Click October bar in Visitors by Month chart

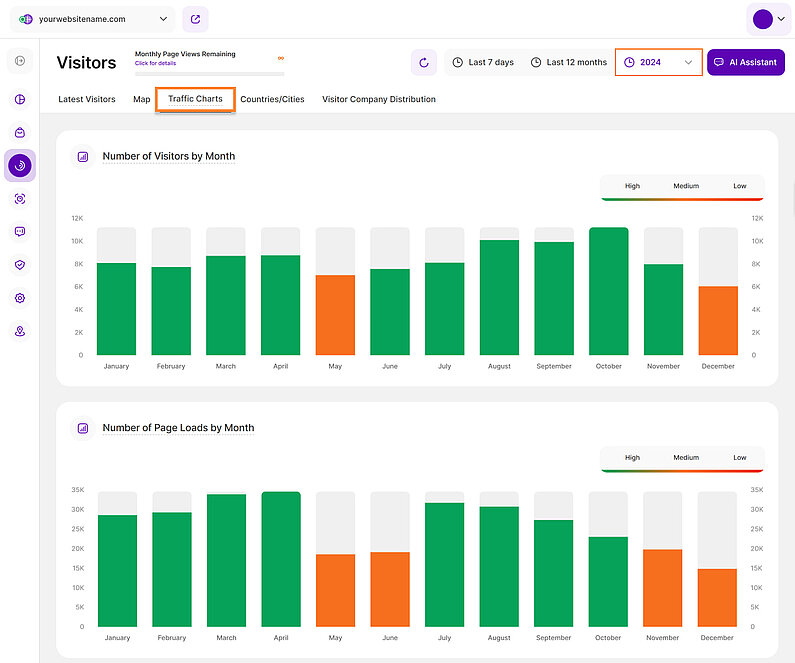[x=608, y=291]
